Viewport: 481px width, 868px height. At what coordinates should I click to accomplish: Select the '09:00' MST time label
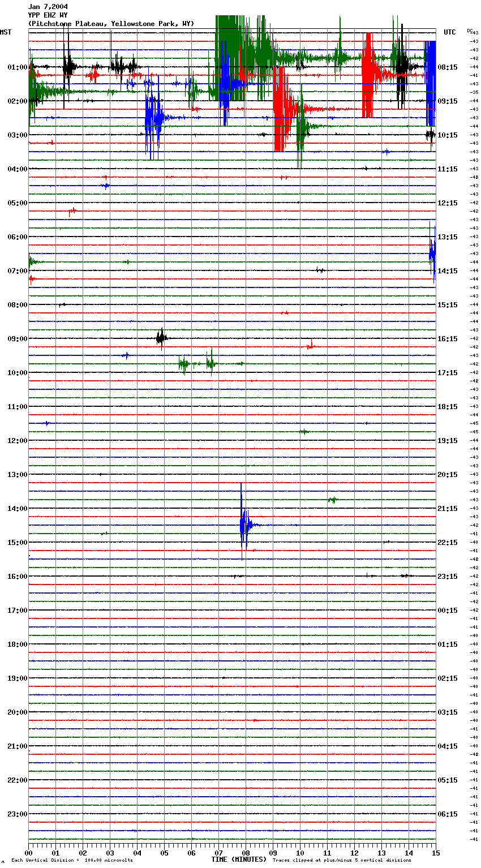pos(18,338)
